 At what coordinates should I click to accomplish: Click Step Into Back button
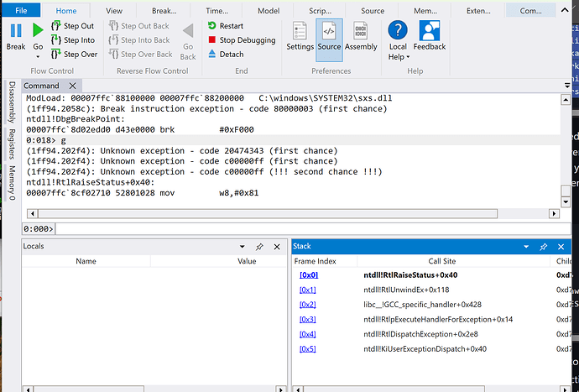tap(139, 40)
